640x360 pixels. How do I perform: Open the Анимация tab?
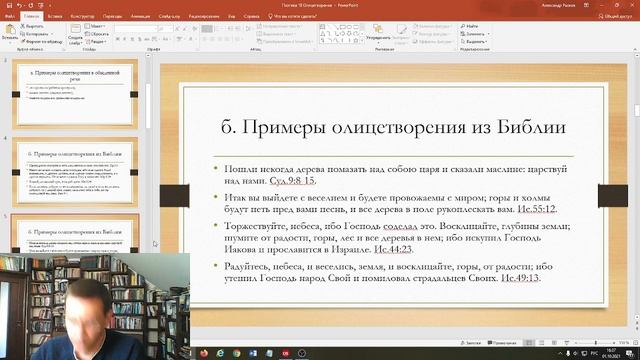click(x=140, y=16)
